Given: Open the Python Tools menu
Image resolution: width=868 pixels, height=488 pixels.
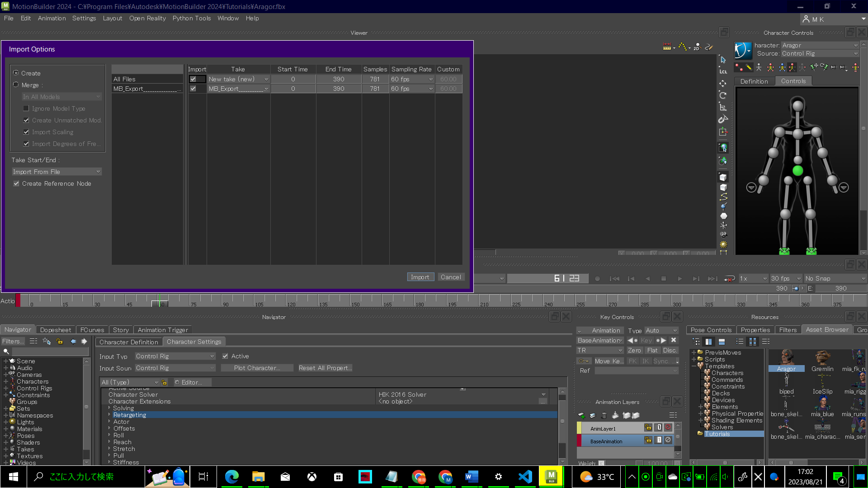Looking at the screenshot, I should (191, 18).
